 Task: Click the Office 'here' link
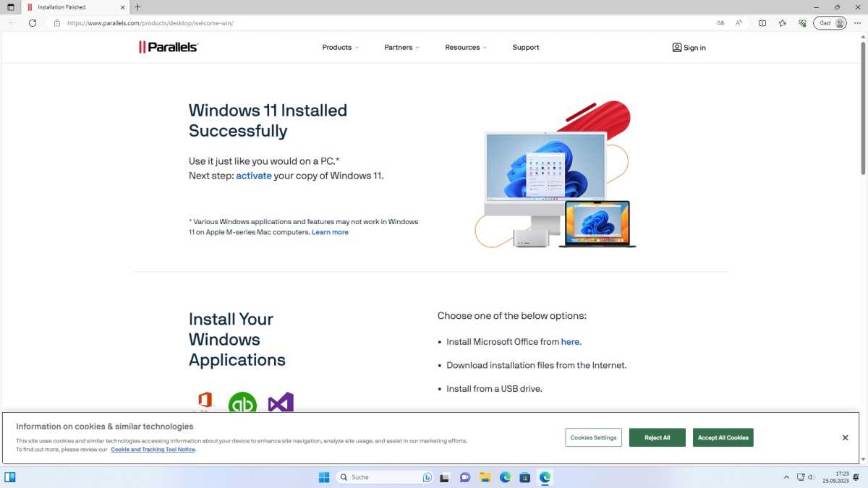click(570, 342)
